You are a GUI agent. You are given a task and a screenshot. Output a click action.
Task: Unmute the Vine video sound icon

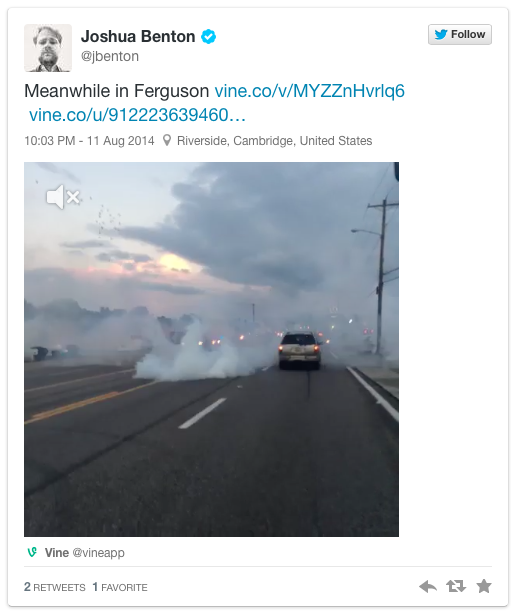click(63, 197)
